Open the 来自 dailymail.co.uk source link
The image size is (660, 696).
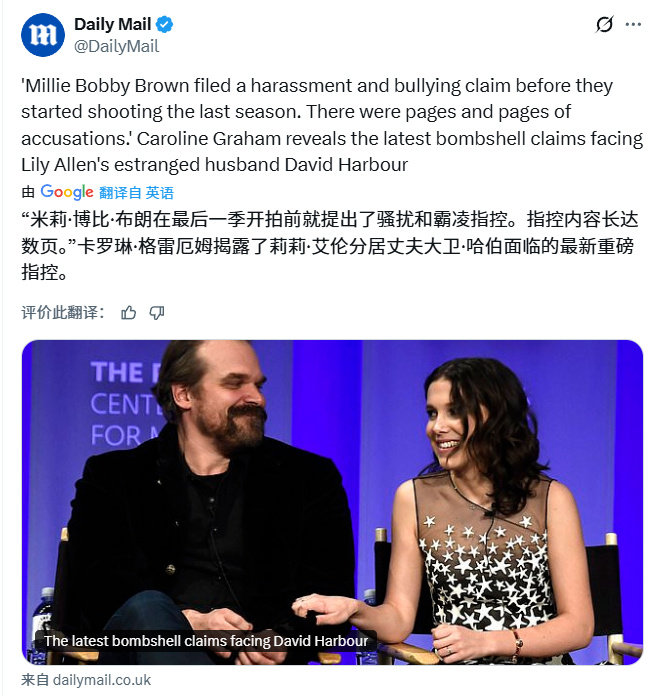(86, 680)
